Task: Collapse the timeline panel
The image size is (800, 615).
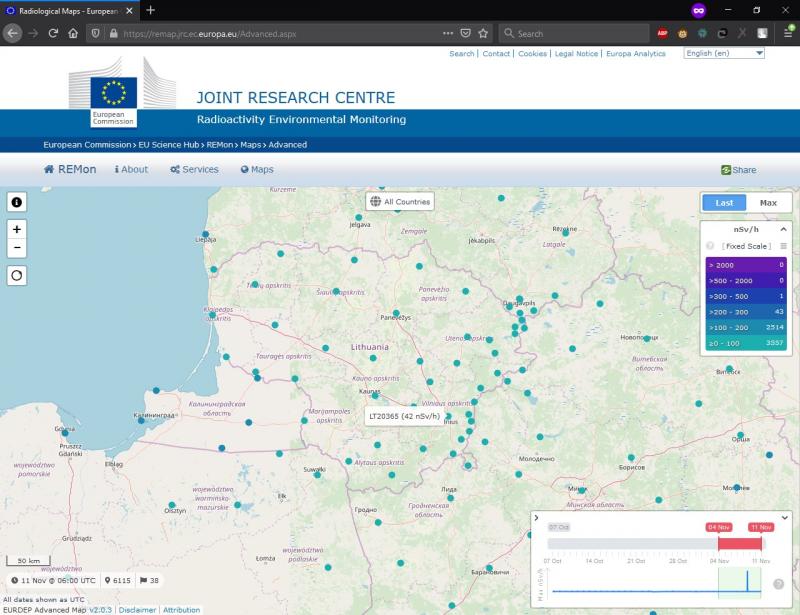Action: point(785,518)
